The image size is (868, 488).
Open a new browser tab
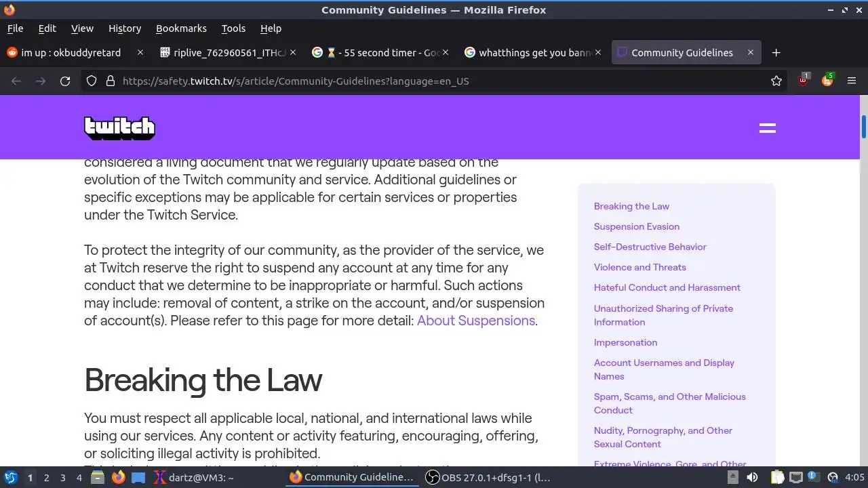pos(776,53)
